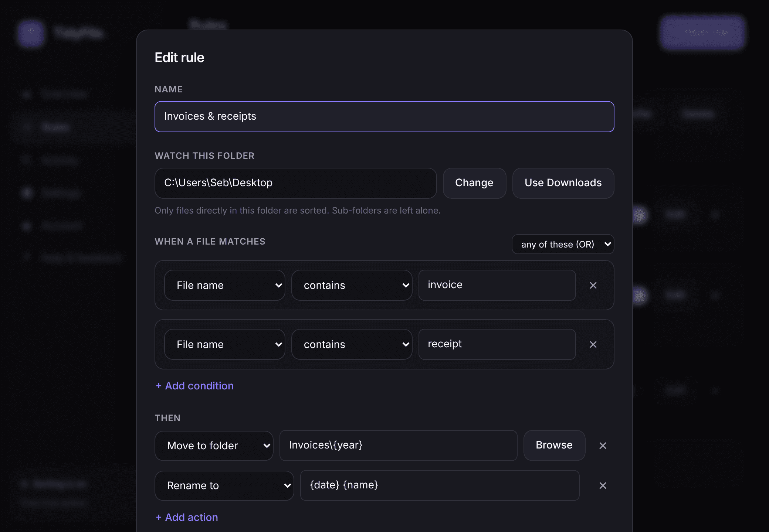Remove the 'invoice' condition row

(x=593, y=285)
